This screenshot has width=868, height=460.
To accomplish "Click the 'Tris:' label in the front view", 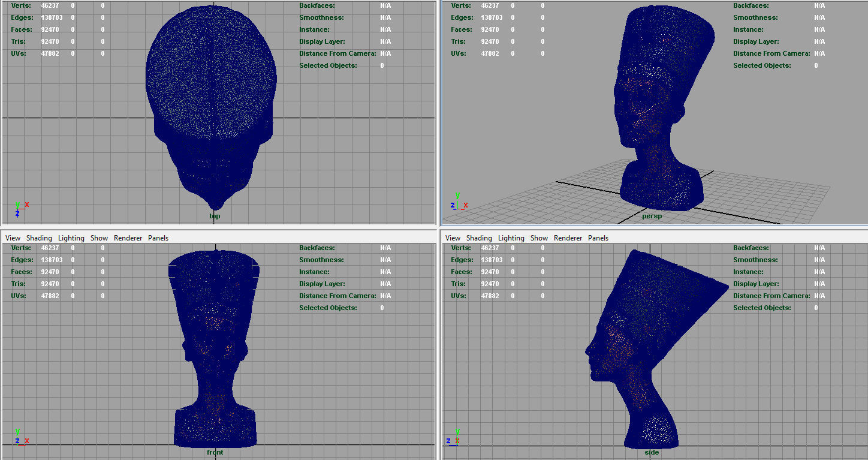I will 18,284.
